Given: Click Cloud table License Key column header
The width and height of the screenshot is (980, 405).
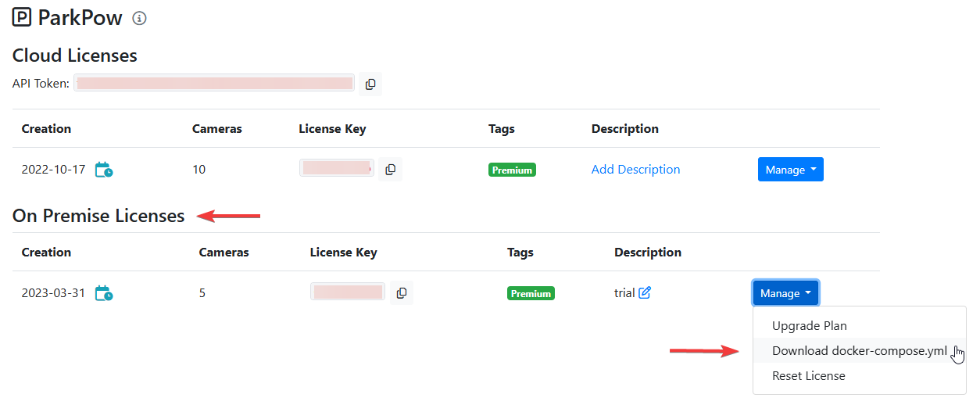Looking at the screenshot, I should (332, 128).
